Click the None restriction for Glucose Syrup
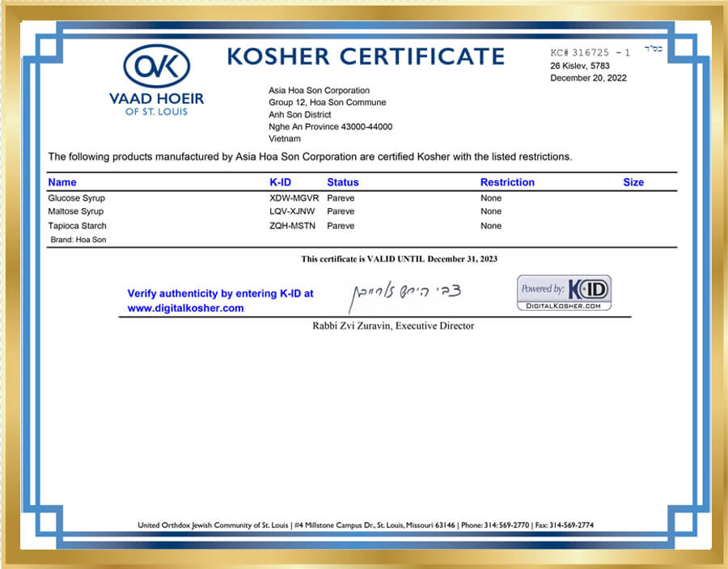 (491, 197)
